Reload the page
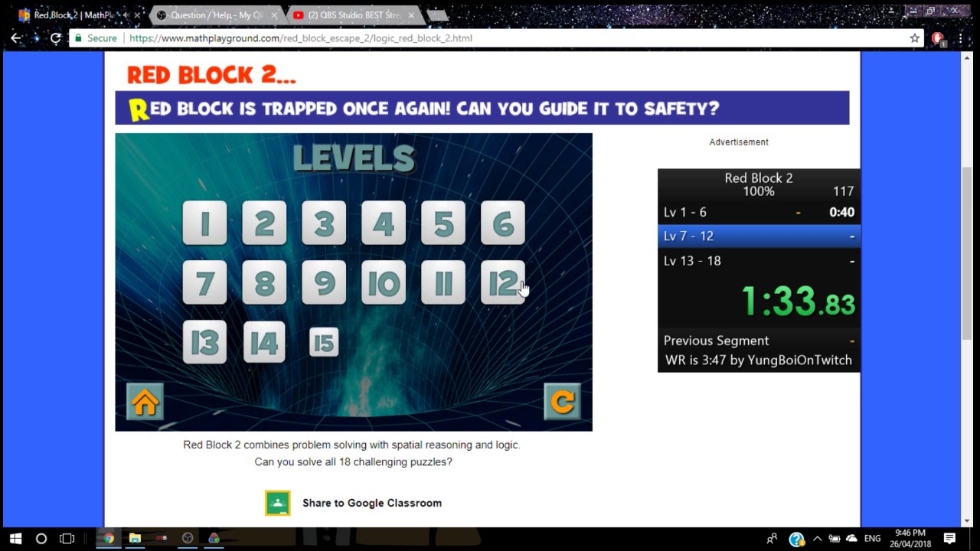 click(x=56, y=37)
